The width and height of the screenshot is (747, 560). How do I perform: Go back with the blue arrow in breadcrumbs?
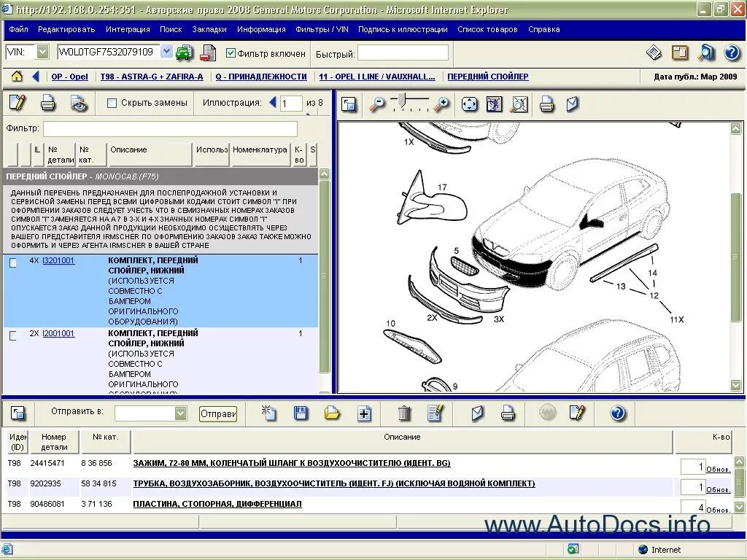point(36,76)
